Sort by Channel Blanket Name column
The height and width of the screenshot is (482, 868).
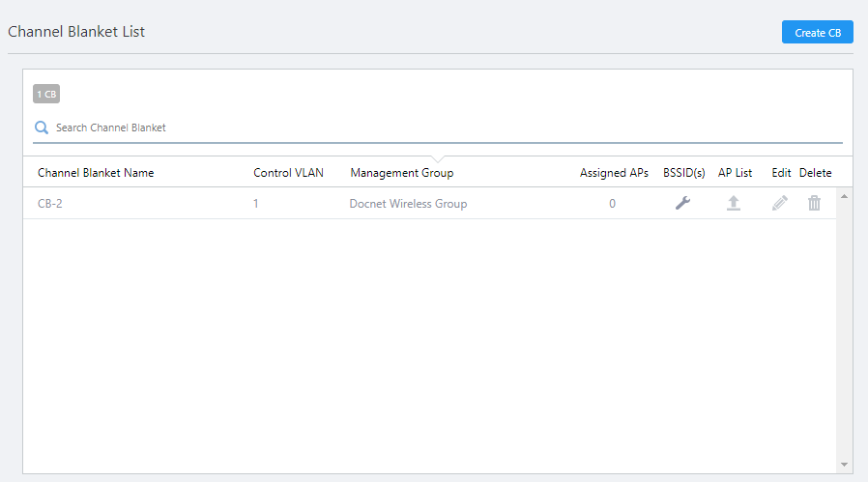tap(96, 173)
